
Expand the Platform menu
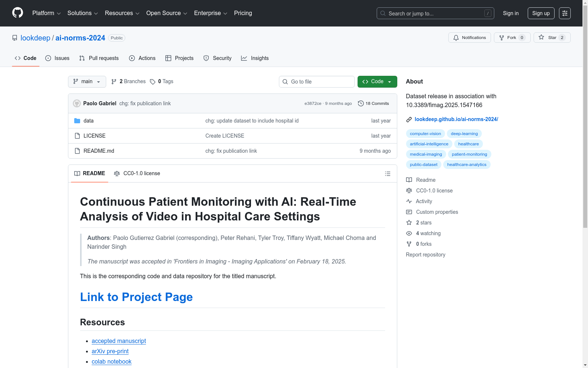[46, 13]
